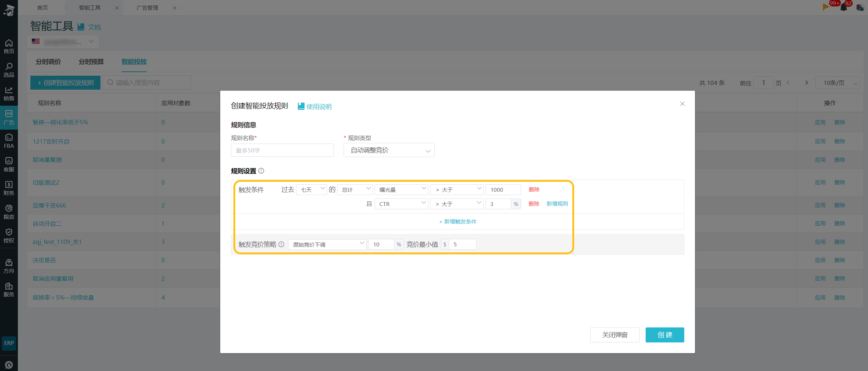Open the 客服 customer service sidebar icon
This screenshot has height=371, width=868.
[9, 165]
